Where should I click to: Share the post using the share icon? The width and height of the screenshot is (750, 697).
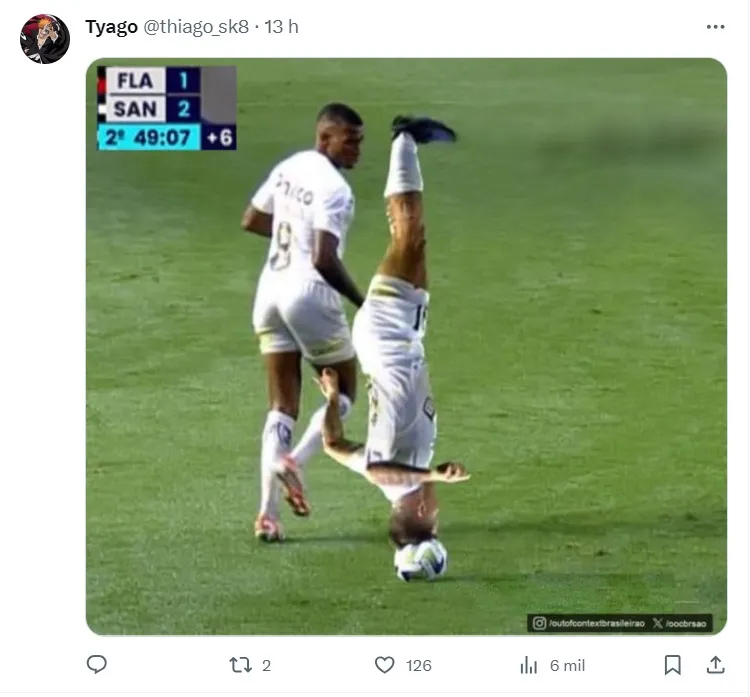click(x=716, y=665)
